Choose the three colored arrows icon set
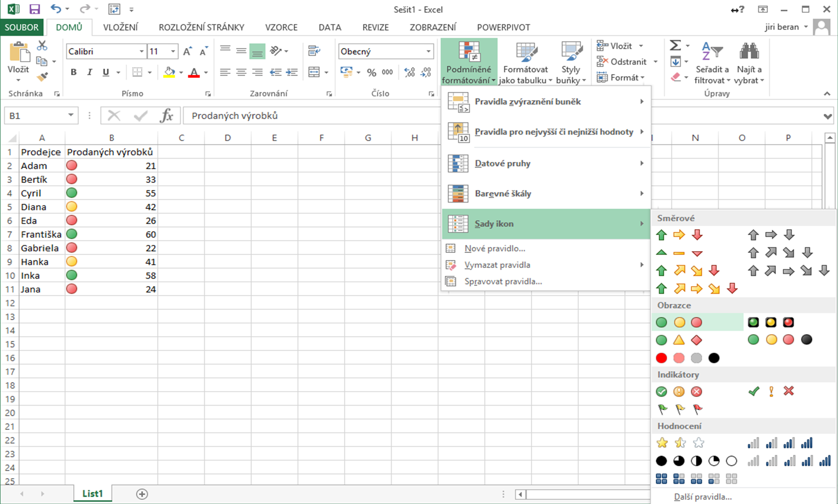Viewport: 838px width, 504px height. pyautogui.click(x=679, y=235)
